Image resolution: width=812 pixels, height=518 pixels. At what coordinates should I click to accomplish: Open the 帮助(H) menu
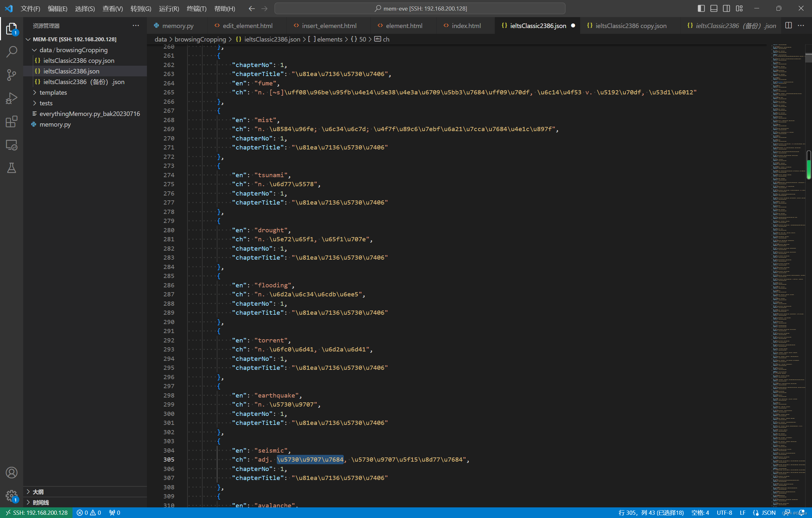[x=225, y=8]
